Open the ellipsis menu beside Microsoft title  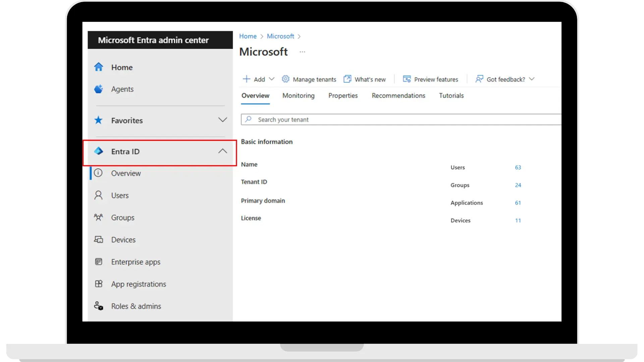tap(303, 52)
